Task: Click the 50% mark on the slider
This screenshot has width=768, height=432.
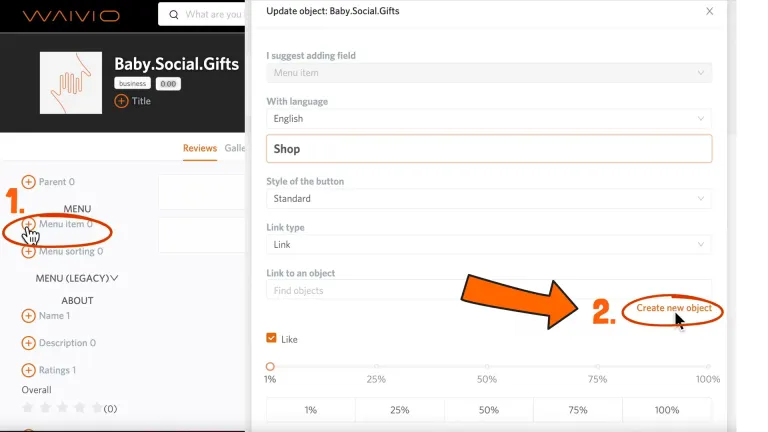Action: pos(487,366)
